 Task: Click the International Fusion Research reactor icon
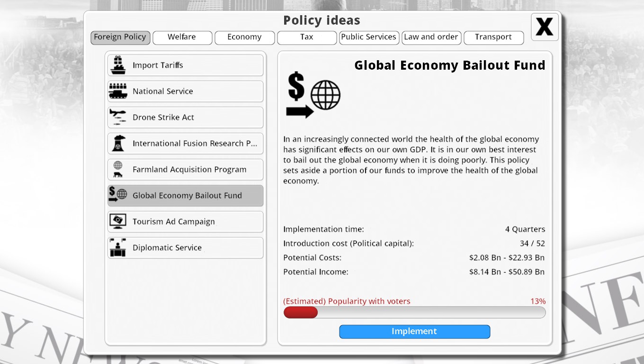click(x=118, y=143)
